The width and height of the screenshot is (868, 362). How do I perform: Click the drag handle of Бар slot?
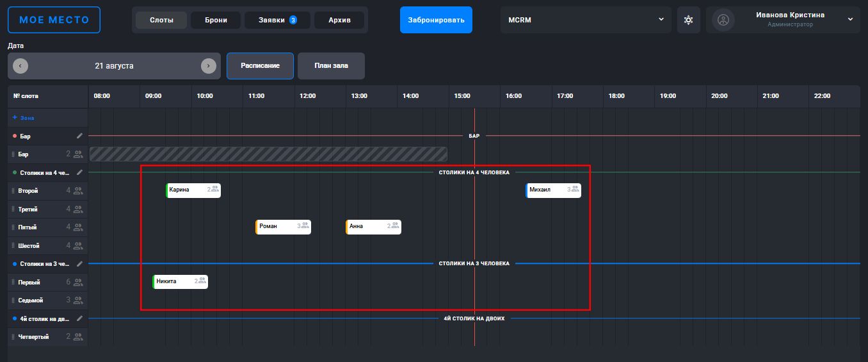coord(13,154)
